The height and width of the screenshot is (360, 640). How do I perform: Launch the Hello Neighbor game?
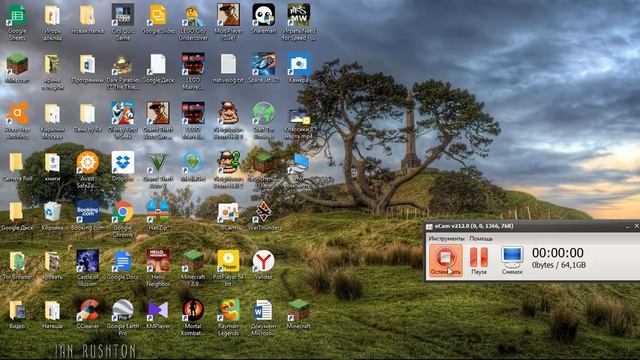(158, 268)
